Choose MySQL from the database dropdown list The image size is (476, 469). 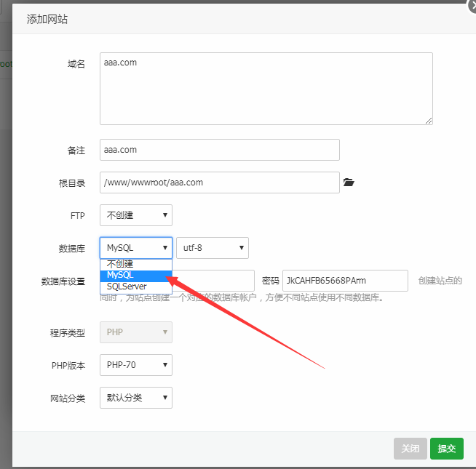136,275
